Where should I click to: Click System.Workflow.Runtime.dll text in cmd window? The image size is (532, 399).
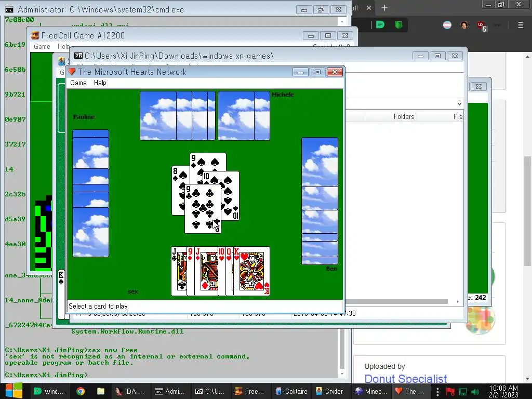click(127, 331)
